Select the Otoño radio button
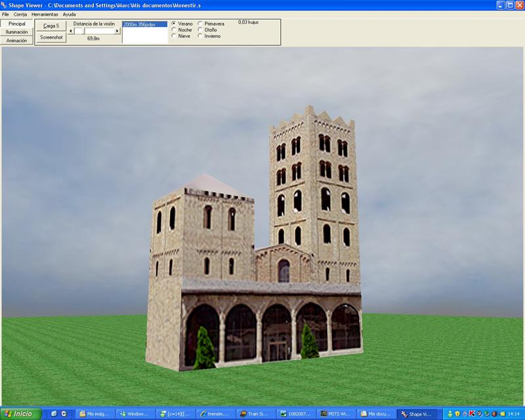The width and height of the screenshot is (525, 420). click(200, 30)
